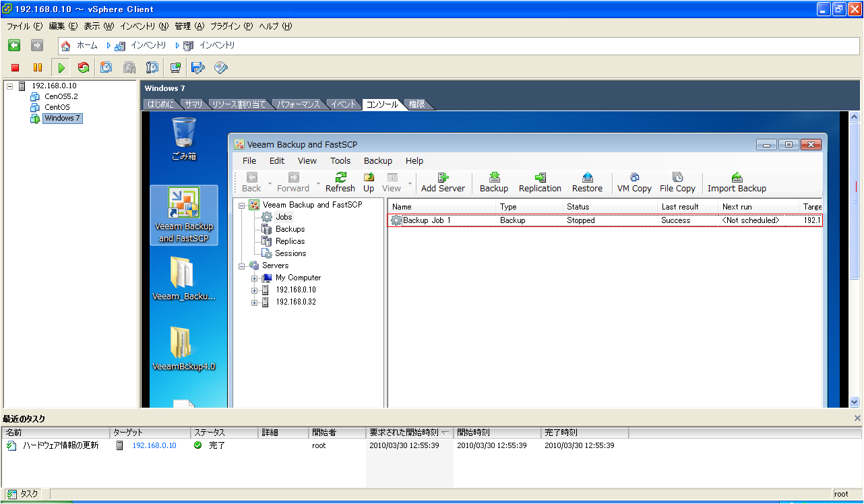Switch to the パフォーマンス tab
The image size is (864, 504).
point(299,104)
